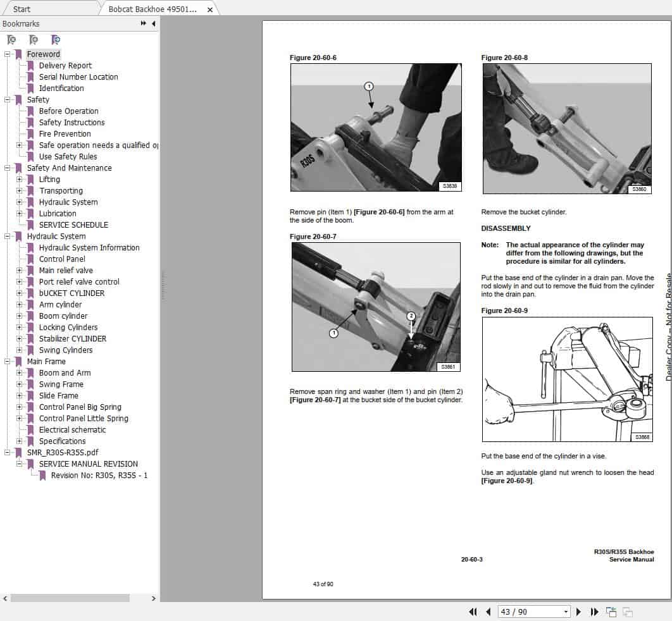Open the page number dropdown arrow
The width and height of the screenshot is (672, 621).
(x=566, y=612)
